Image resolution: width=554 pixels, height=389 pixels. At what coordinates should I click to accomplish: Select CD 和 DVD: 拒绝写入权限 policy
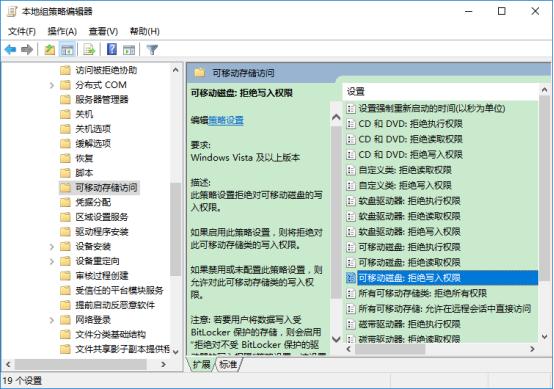point(410,155)
